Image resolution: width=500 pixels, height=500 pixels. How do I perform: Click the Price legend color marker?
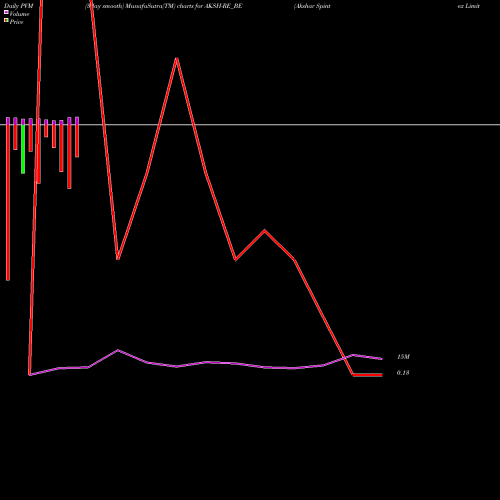[6, 21]
